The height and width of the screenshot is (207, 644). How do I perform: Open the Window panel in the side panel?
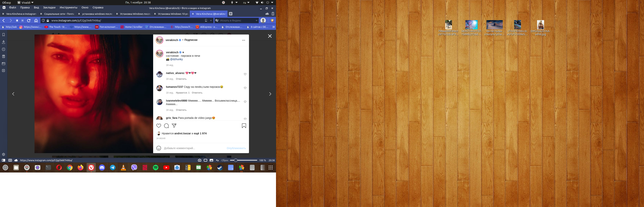click(3, 63)
